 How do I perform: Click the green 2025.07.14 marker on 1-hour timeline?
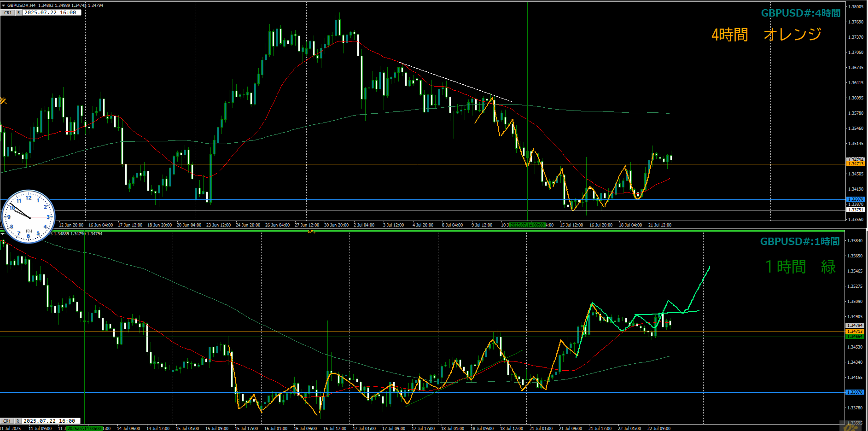click(x=84, y=428)
